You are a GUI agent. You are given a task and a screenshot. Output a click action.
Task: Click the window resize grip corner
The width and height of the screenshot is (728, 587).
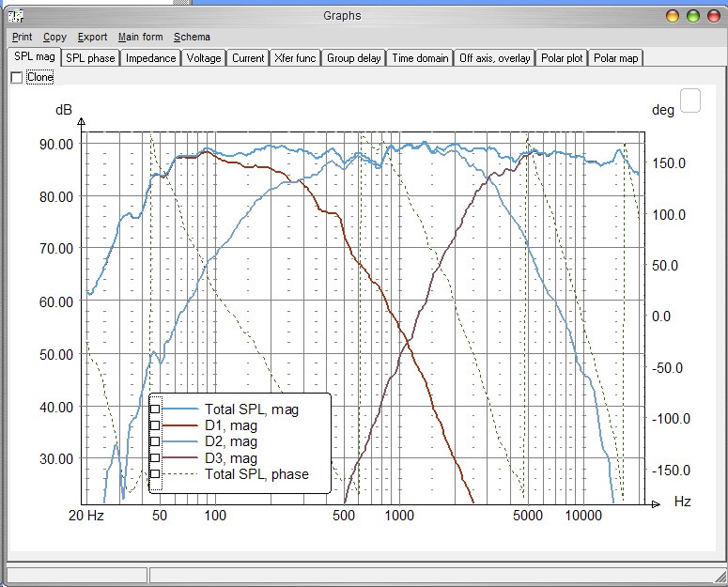coord(720,577)
